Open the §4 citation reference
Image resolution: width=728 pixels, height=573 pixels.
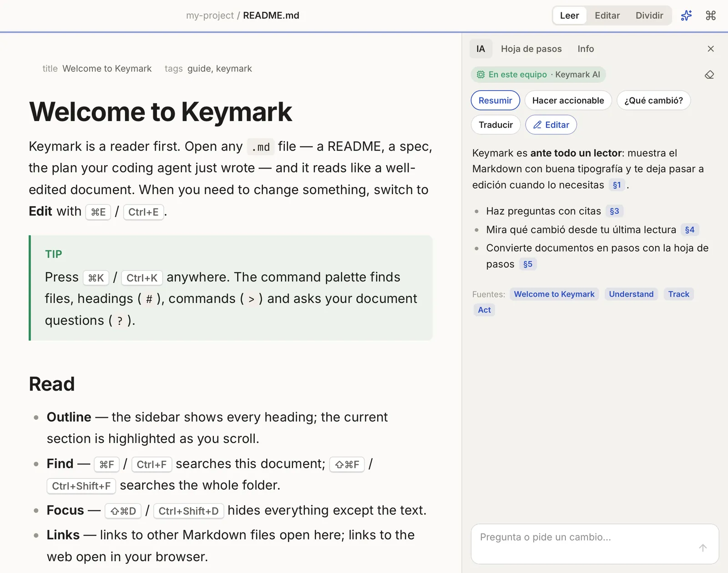pyautogui.click(x=690, y=230)
